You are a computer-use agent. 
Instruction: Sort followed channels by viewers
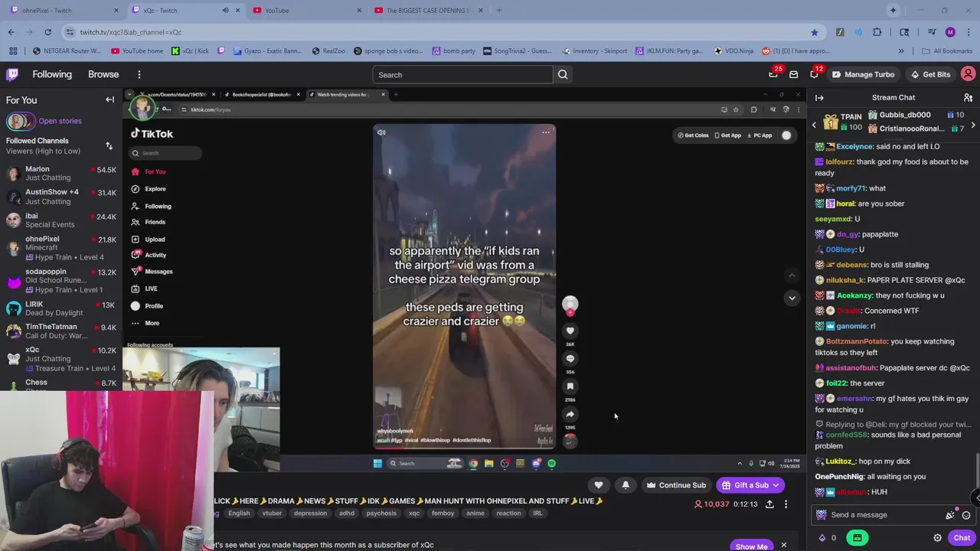coord(109,145)
